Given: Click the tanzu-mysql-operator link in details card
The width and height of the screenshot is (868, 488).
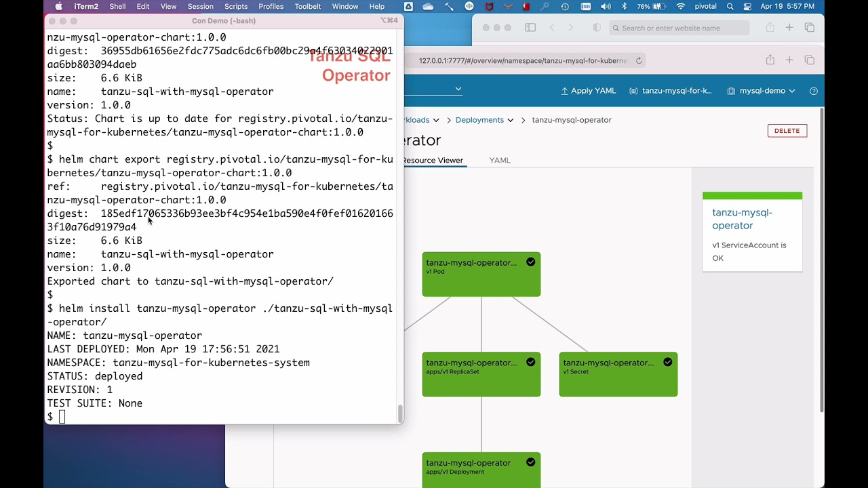Looking at the screenshot, I should (742, 219).
